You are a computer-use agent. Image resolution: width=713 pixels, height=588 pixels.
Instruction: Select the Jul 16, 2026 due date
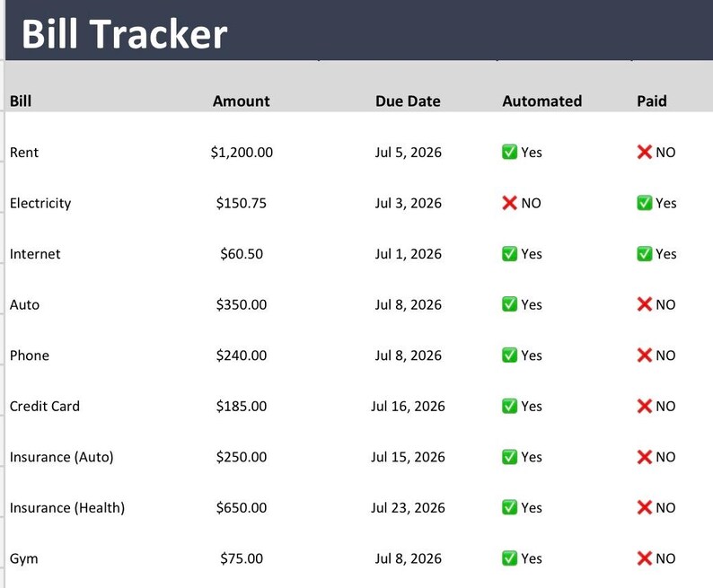408,406
